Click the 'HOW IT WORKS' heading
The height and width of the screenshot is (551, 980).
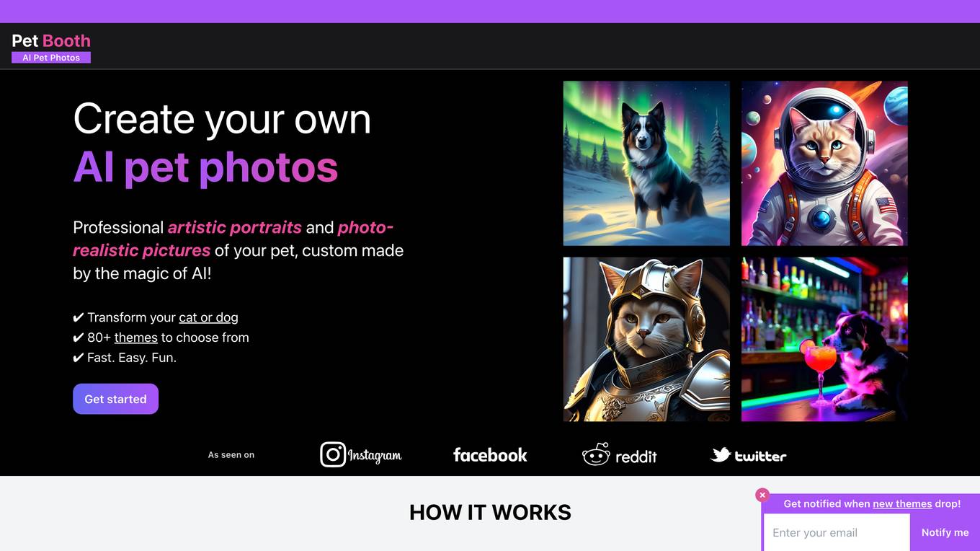490,512
